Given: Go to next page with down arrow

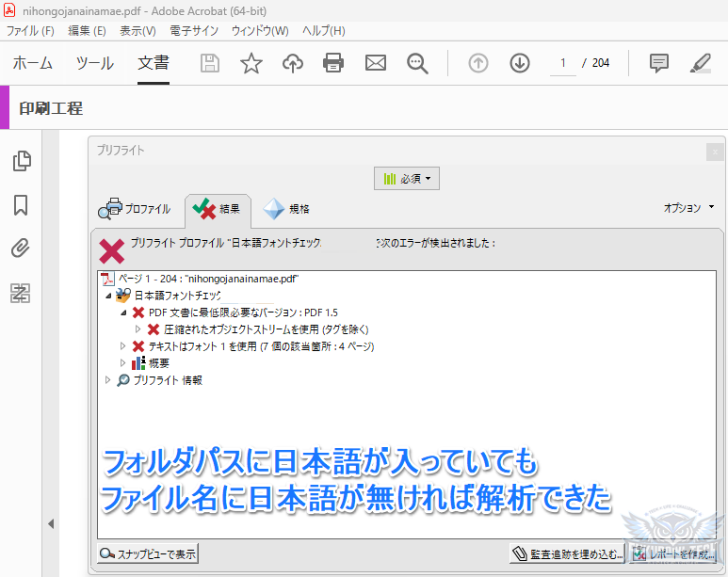Looking at the screenshot, I should 520,63.
